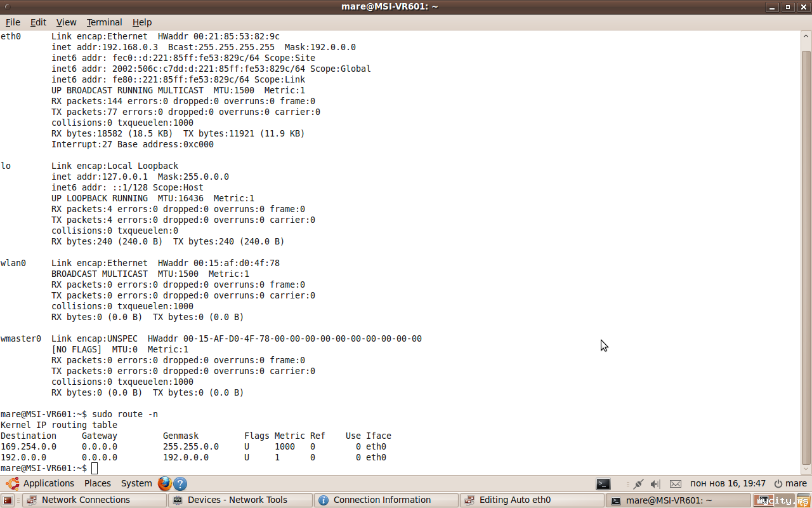
Task: Switch to the Editing Auto eth0 window
Action: click(x=532, y=500)
